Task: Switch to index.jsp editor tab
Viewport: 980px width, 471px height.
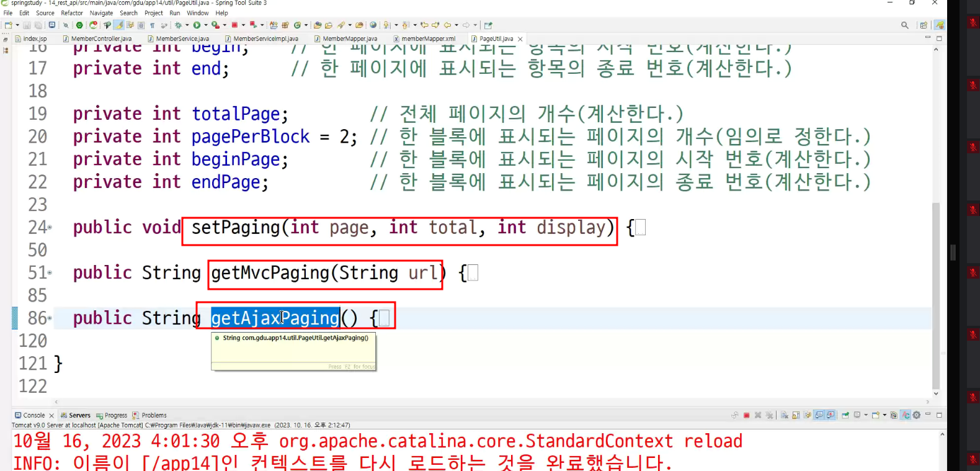Action: tap(30, 38)
